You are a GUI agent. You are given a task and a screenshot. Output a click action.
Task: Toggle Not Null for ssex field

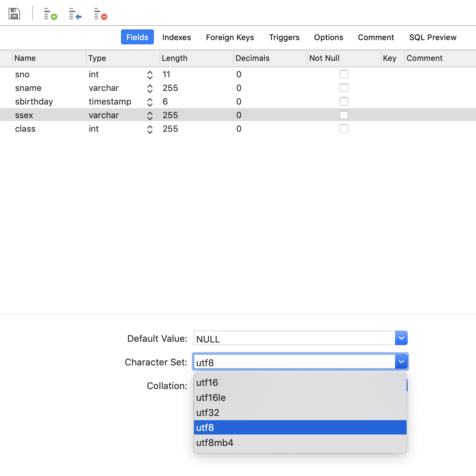point(344,115)
